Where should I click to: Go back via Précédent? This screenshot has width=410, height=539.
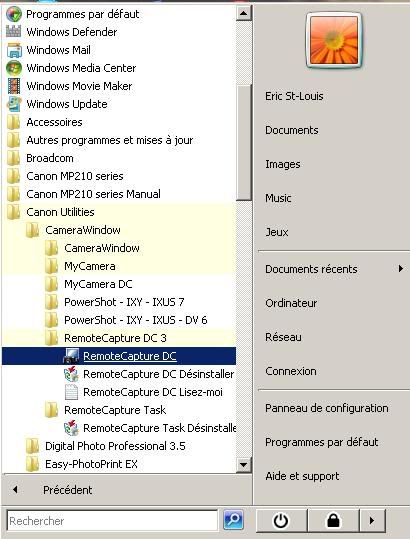tap(67, 490)
